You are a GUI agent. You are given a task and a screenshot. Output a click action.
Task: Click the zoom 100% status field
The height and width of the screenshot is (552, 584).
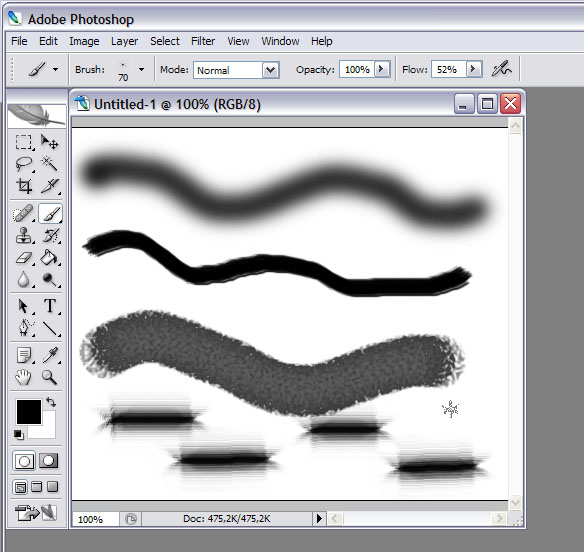95,519
